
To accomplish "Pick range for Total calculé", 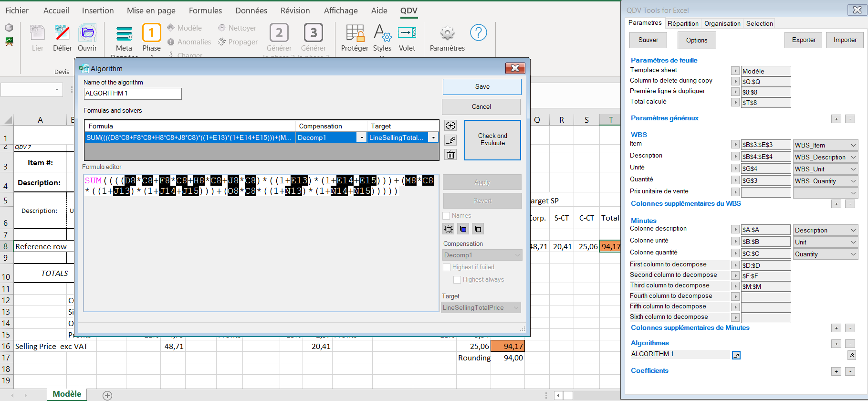I will click(735, 102).
